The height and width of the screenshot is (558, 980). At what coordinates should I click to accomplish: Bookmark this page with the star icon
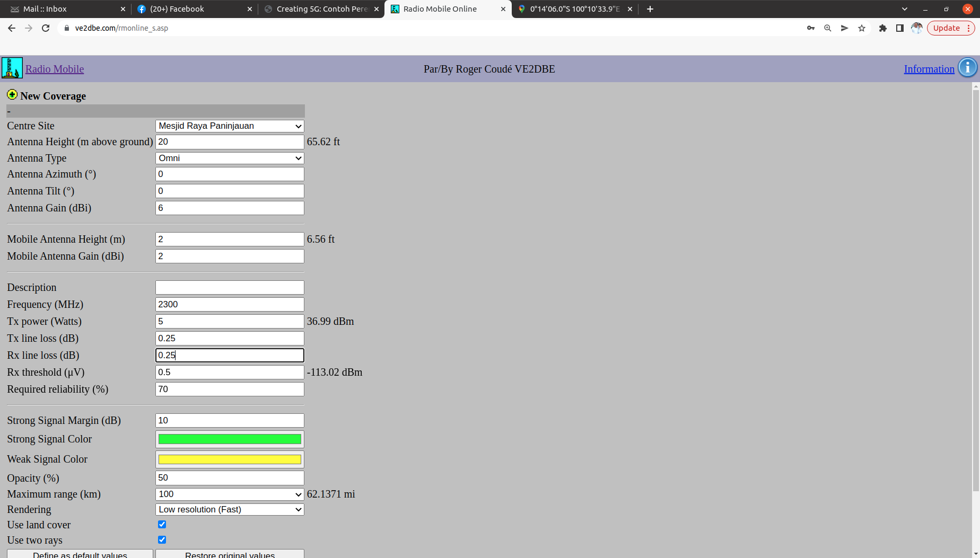pos(862,28)
